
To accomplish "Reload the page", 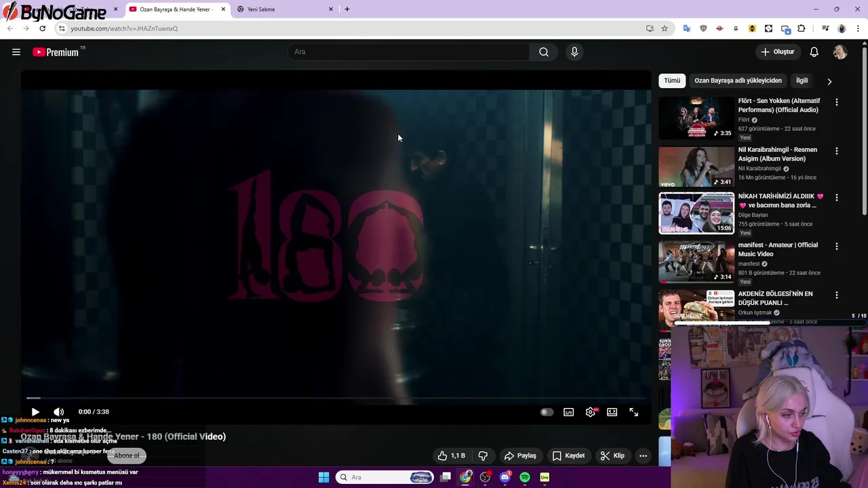I will tap(42, 28).
